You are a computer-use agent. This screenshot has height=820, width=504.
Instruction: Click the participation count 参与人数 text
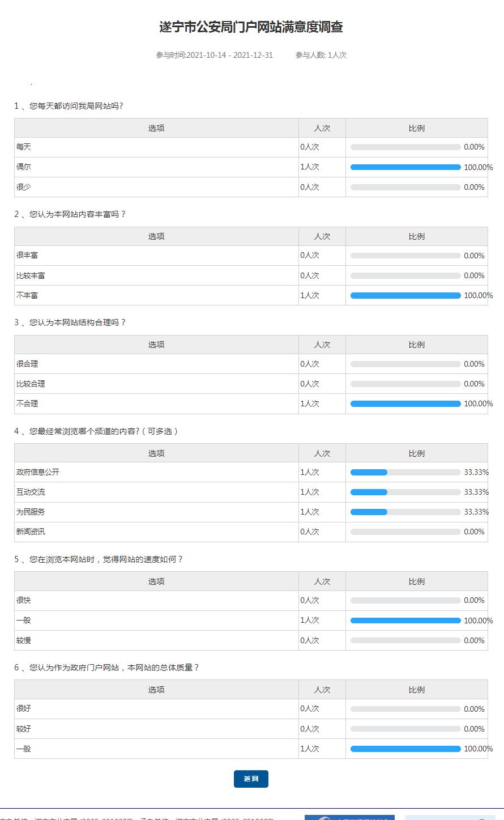(321, 55)
